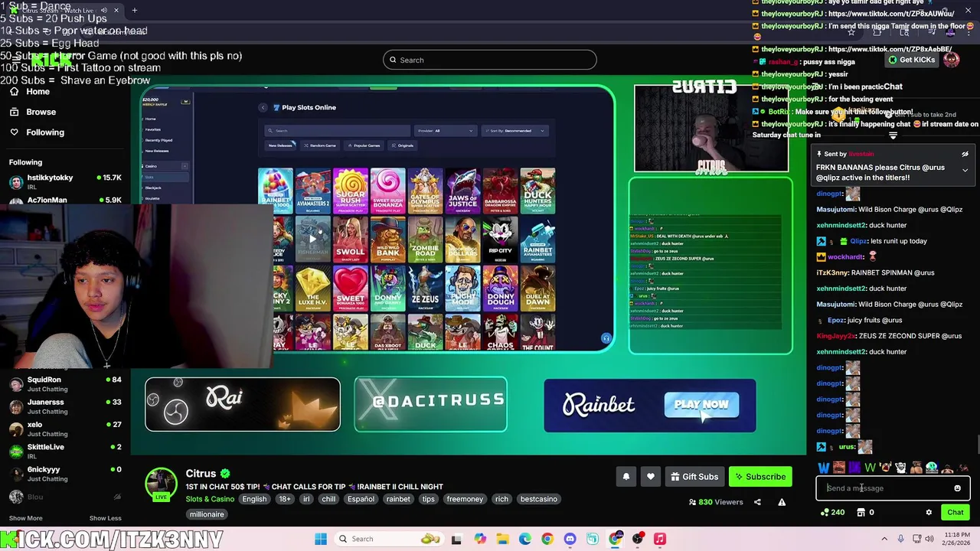Open the clock showing 11:18 PM
The height and width of the screenshot is (551, 980).
pos(955,539)
